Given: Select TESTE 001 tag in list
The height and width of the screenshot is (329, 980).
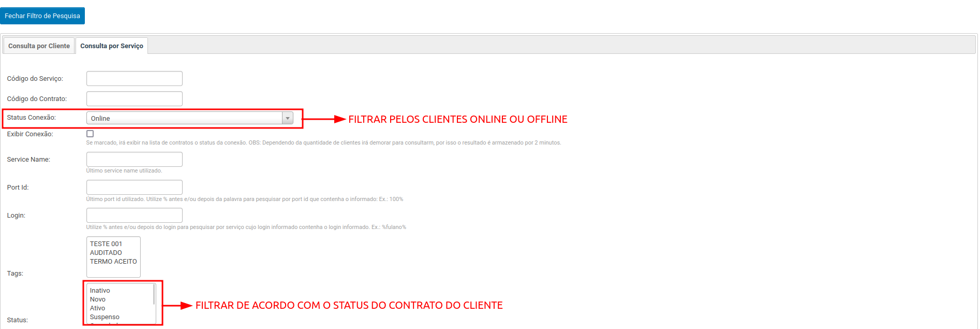Looking at the screenshot, I should click(106, 244).
